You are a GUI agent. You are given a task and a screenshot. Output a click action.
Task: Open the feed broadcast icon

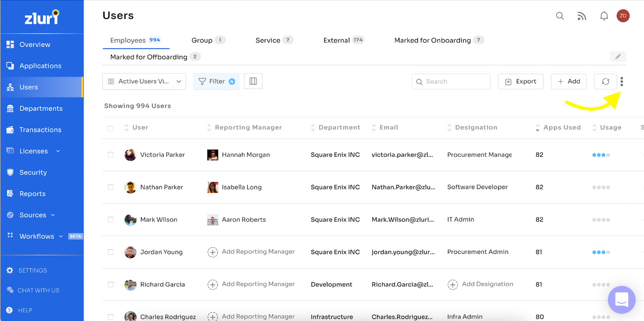pos(582,16)
